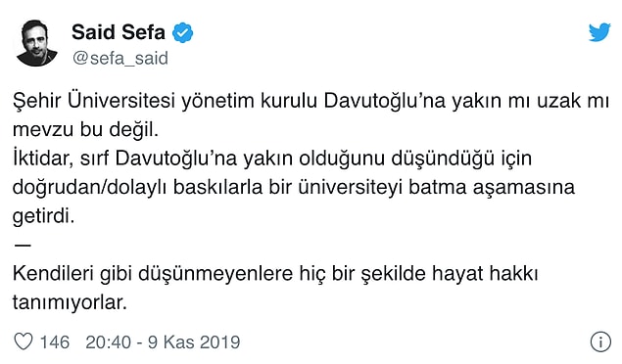The width and height of the screenshot is (622, 364).
Task: Like the tweet with the heart icon
Action: pyautogui.click(x=24, y=341)
